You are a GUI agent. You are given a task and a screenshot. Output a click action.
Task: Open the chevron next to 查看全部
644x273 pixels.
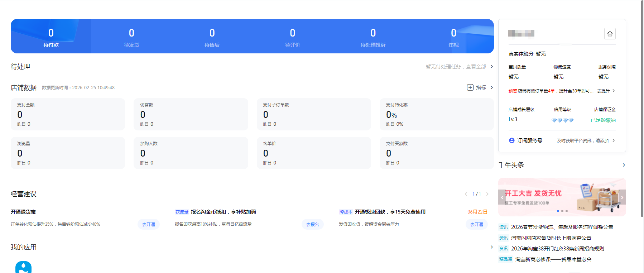point(491,67)
